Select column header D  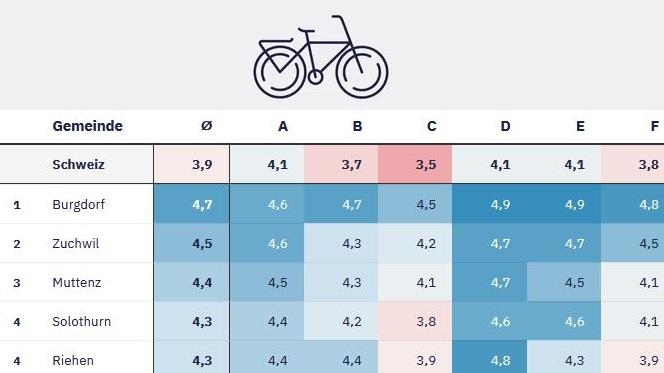pyautogui.click(x=505, y=126)
